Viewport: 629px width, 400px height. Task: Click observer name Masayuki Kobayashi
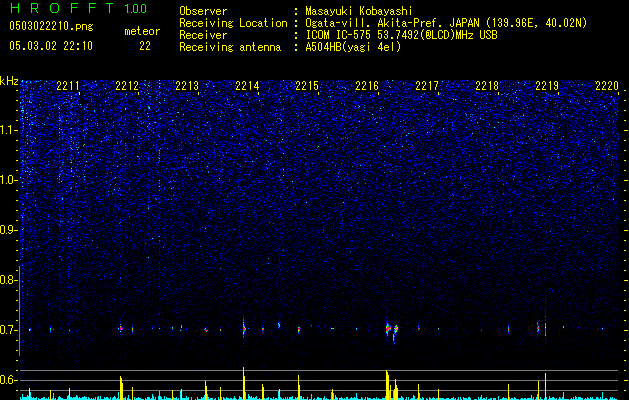click(359, 11)
